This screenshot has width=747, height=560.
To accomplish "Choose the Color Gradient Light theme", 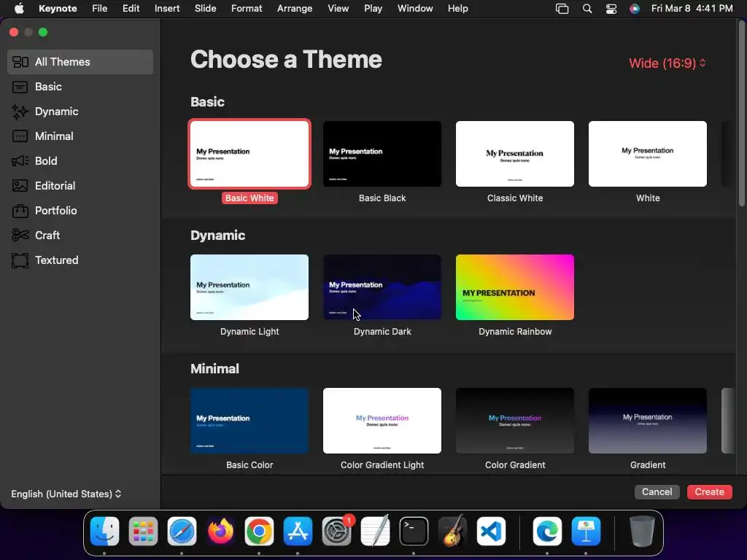I will (382, 421).
